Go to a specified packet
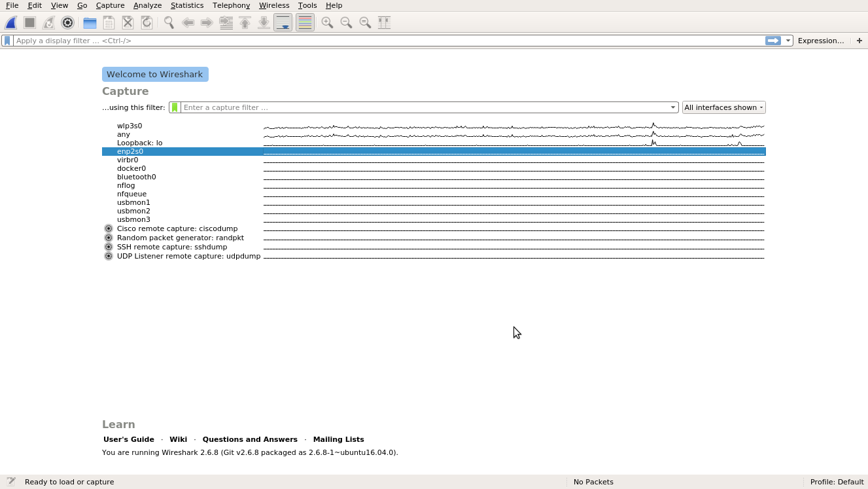Viewport: 868px width, 489px height. coord(226,23)
